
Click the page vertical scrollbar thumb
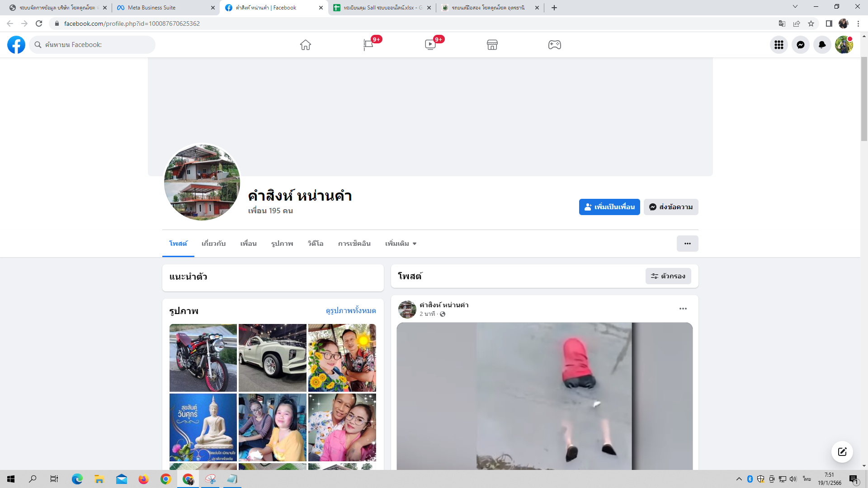pyautogui.click(x=864, y=99)
